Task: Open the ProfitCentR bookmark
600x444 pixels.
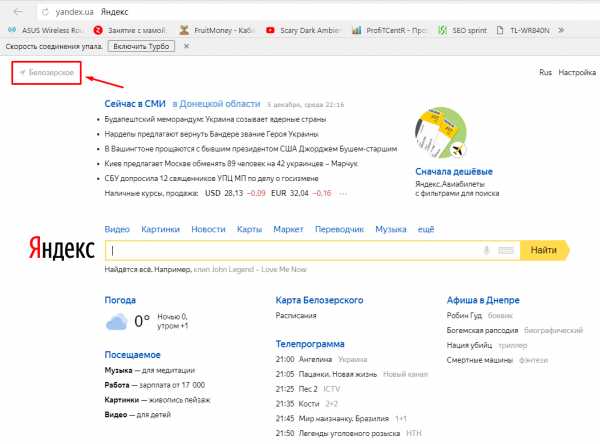Action: point(389,30)
